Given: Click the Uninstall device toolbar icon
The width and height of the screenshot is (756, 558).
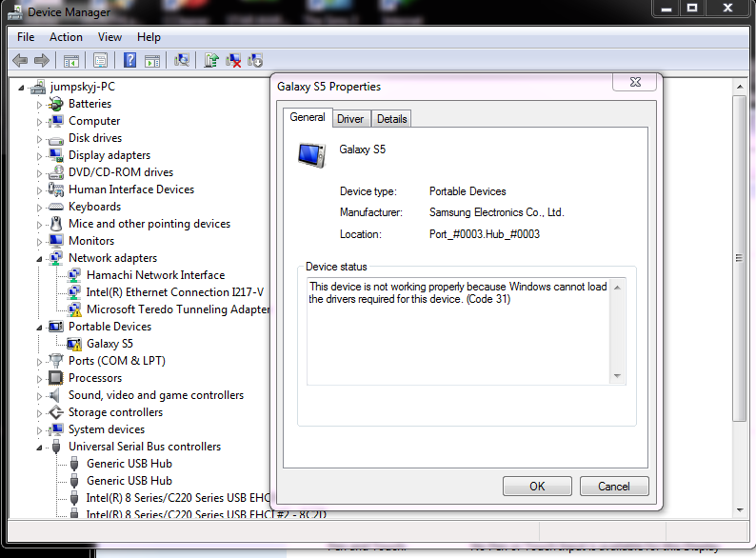Looking at the screenshot, I should (x=233, y=60).
